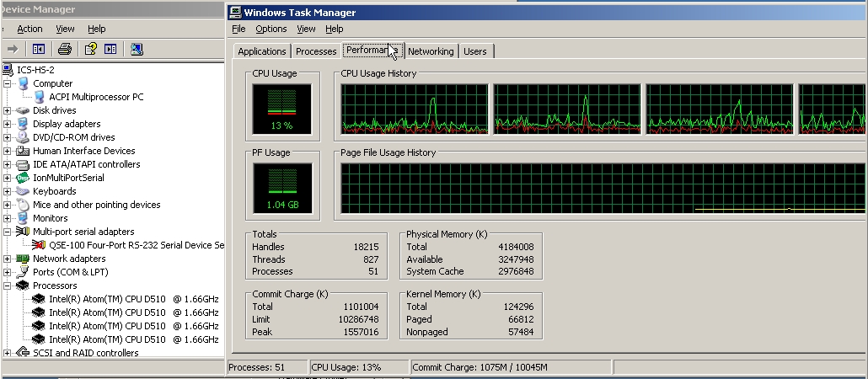
Task: Click the Disk drives category icon
Action: (23, 110)
